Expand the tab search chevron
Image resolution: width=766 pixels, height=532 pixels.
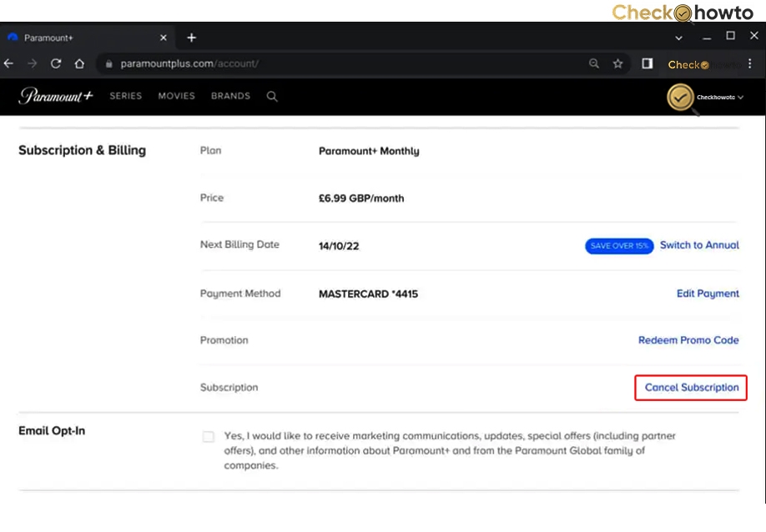(x=678, y=38)
